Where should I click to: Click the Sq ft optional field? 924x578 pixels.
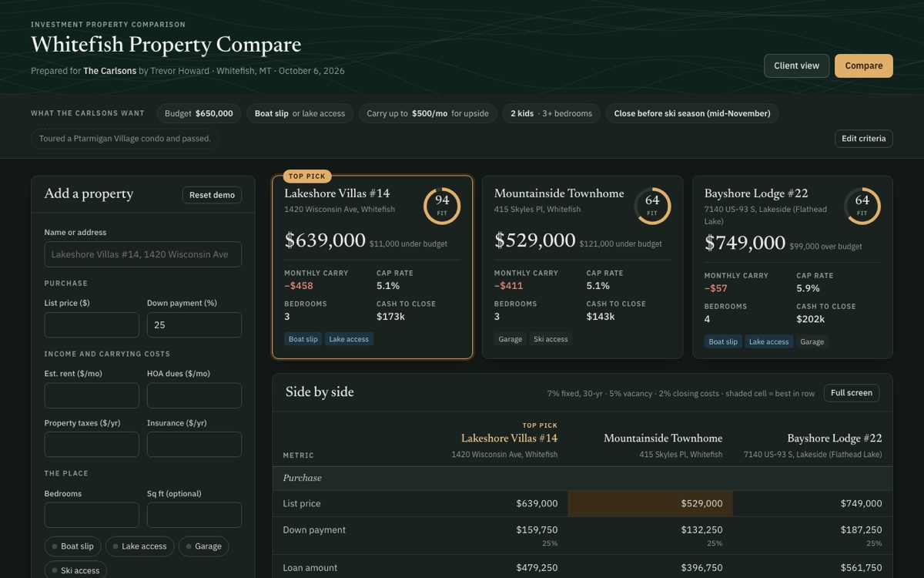tap(194, 515)
